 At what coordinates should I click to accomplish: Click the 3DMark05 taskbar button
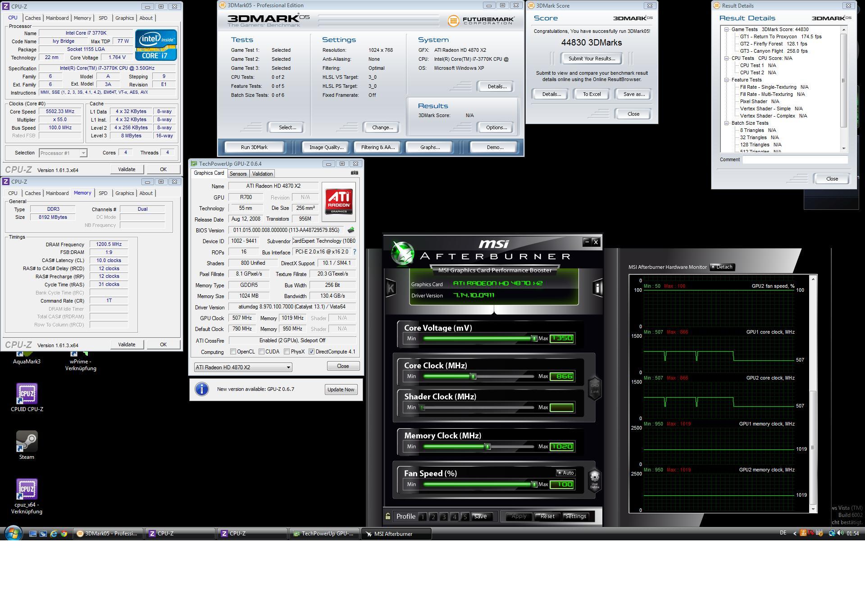coord(108,534)
